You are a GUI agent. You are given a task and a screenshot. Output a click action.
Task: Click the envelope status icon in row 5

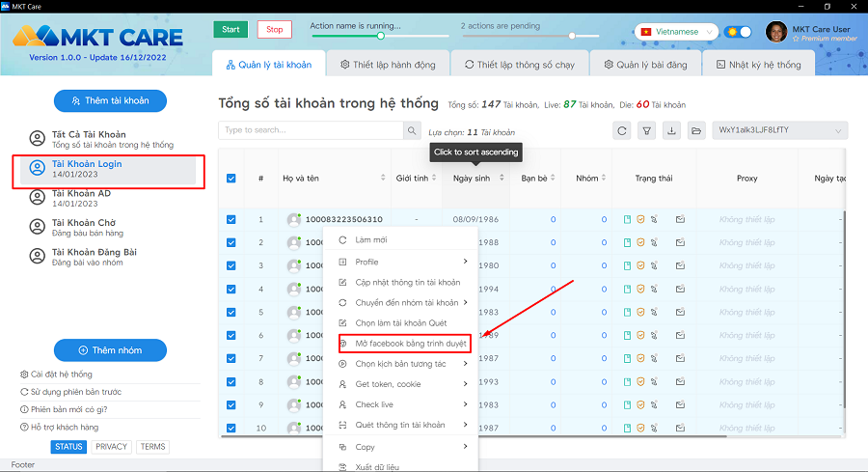point(680,312)
